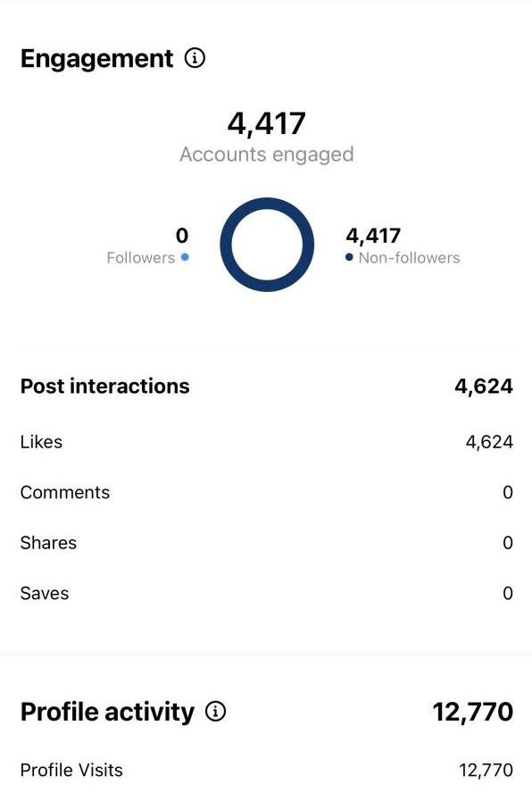
Task: Tap the Non-followers label
Action: pyautogui.click(x=409, y=257)
